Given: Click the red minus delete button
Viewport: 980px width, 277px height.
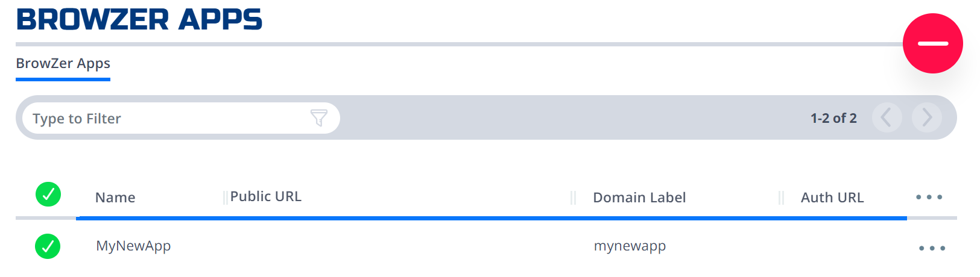Looking at the screenshot, I should coord(932,43).
